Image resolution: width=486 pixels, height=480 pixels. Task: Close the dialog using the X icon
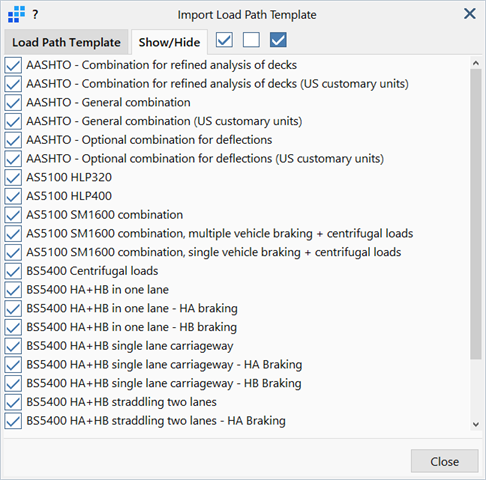click(x=470, y=14)
